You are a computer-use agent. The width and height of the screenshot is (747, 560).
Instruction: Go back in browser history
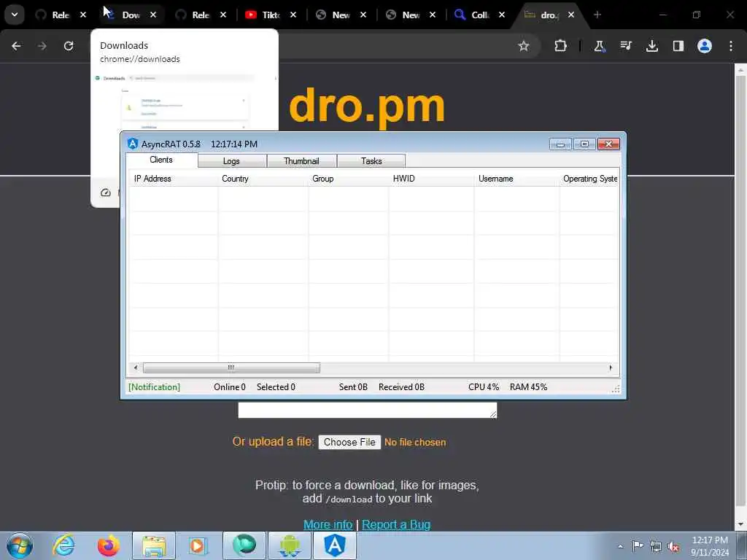pos(16,46)
